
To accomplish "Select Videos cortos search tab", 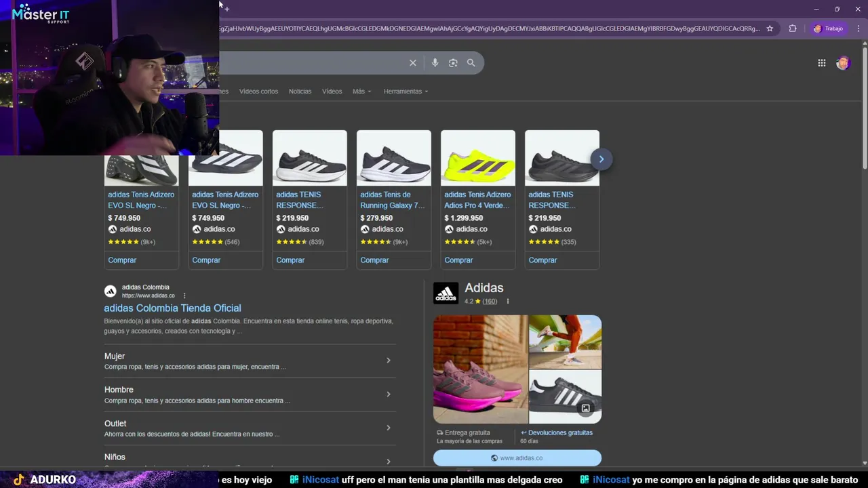I will pos(258,91).
